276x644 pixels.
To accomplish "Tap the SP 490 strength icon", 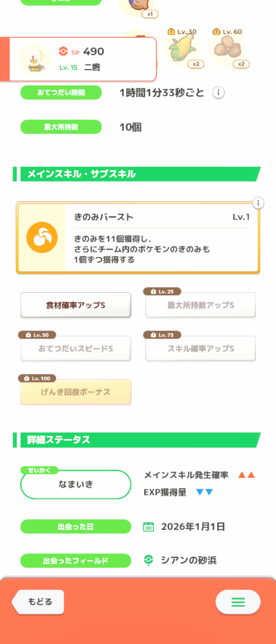I will (63, 51).
